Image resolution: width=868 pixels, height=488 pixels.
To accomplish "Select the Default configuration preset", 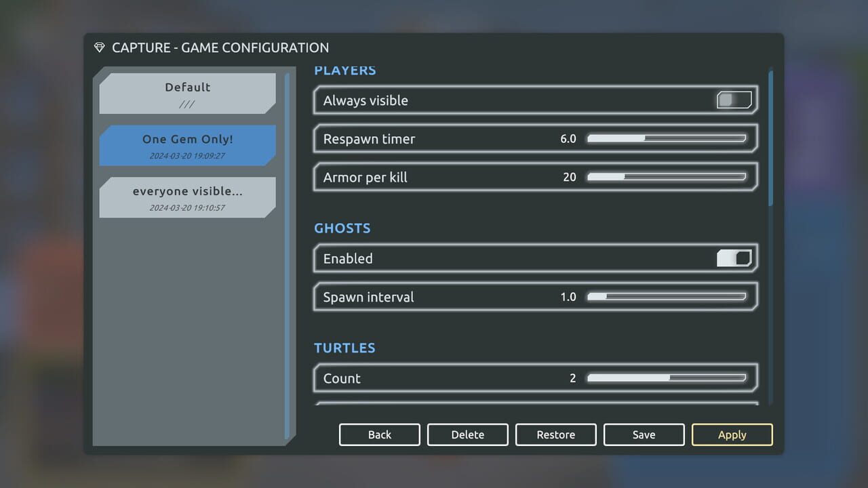I will [187, 93].
